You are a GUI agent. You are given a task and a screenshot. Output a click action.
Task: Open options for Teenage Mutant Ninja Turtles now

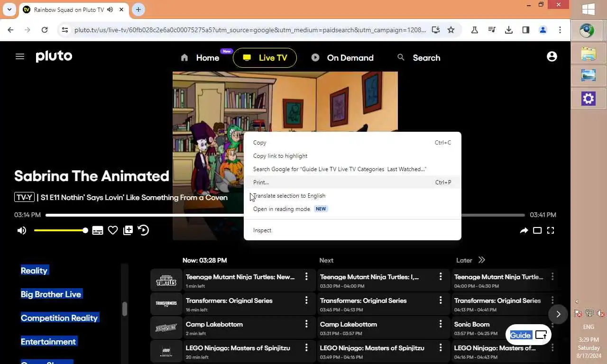coord(306,276)
